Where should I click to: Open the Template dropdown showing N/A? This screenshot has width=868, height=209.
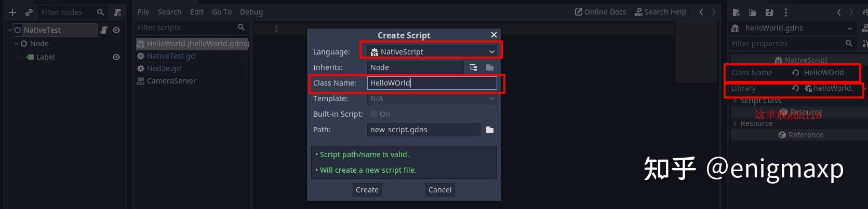coord(432,99)
